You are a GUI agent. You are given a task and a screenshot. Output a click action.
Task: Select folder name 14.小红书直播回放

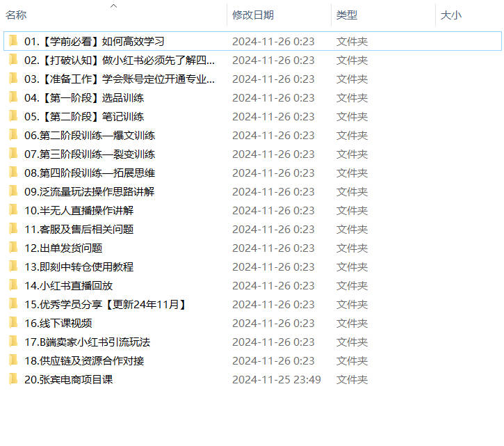point(69,286)
